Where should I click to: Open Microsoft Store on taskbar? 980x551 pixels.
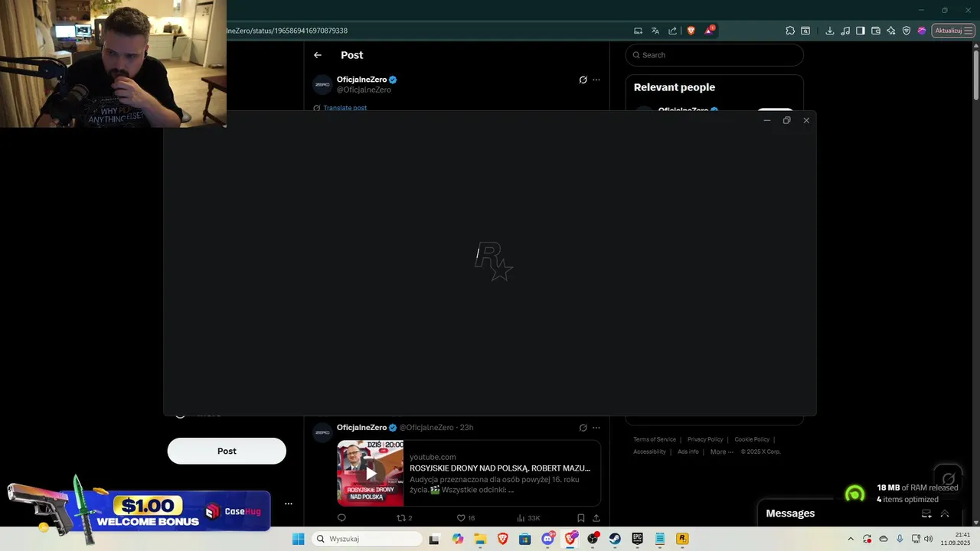pos(524,539)
